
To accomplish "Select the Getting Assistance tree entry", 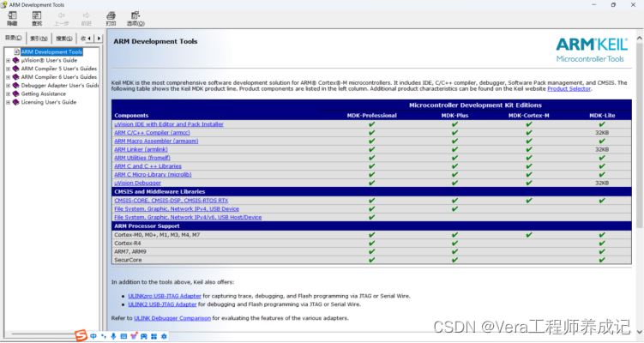I will 44,93.
